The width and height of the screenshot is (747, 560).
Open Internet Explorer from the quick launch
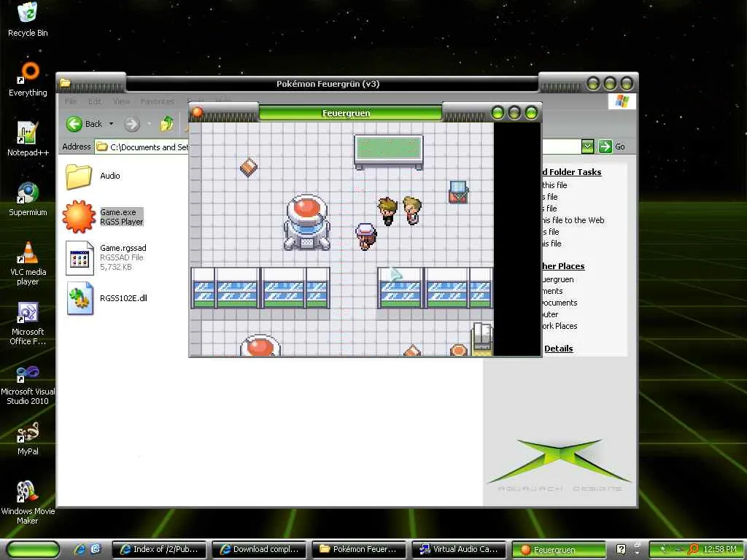pyautogui.click(x=79, y=549)
